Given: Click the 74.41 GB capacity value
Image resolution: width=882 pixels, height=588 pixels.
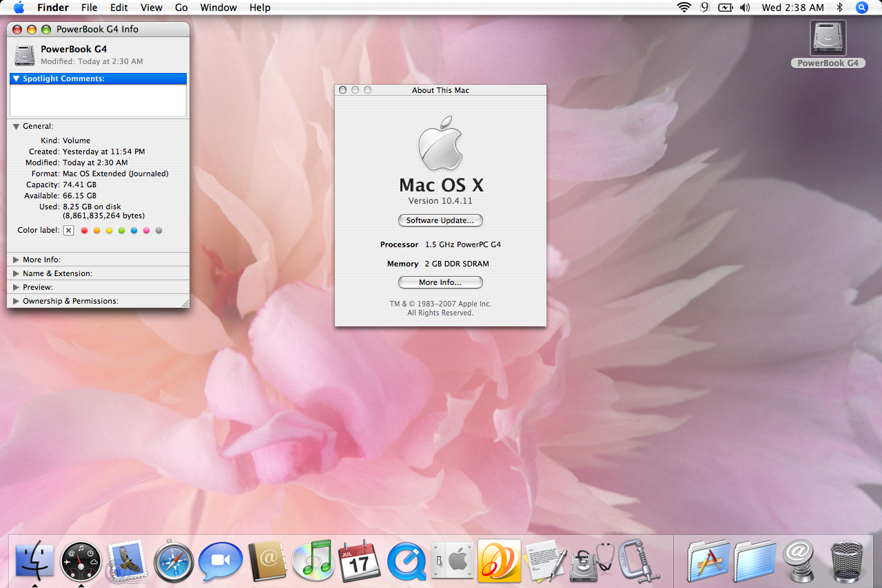Looking at the screenshot, I should point(79,185).
